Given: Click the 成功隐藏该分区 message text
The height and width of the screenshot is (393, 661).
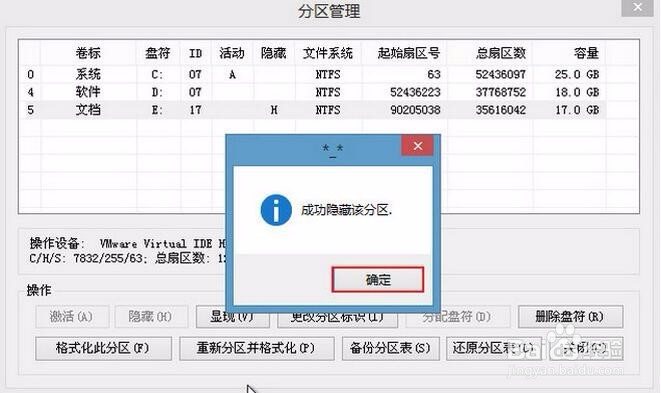Looking at the screenshot, I should tap(347, 210).
